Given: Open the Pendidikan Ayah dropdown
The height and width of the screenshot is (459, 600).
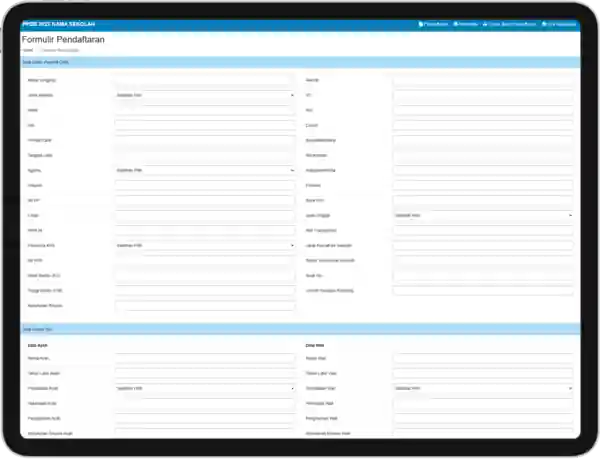Looking at the screenshot, I should pos(205,388).
